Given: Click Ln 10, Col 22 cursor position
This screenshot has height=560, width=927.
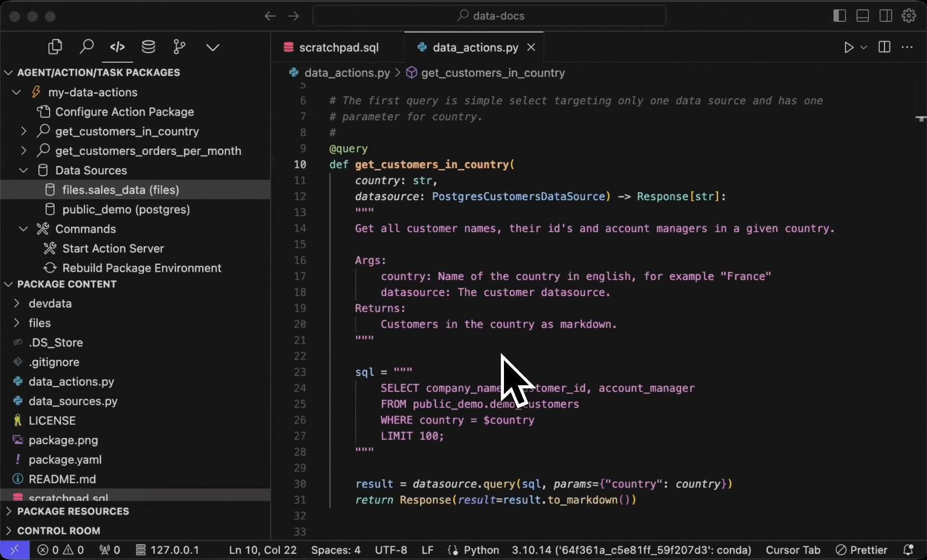Looking at the screenshot, I should (263, 550).
